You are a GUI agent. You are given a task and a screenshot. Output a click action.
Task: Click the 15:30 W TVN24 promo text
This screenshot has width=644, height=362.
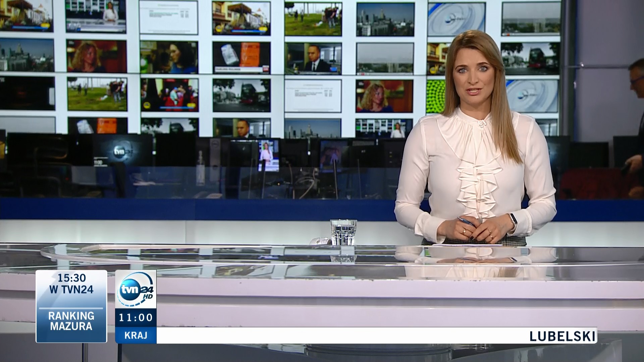click(71, 284)
